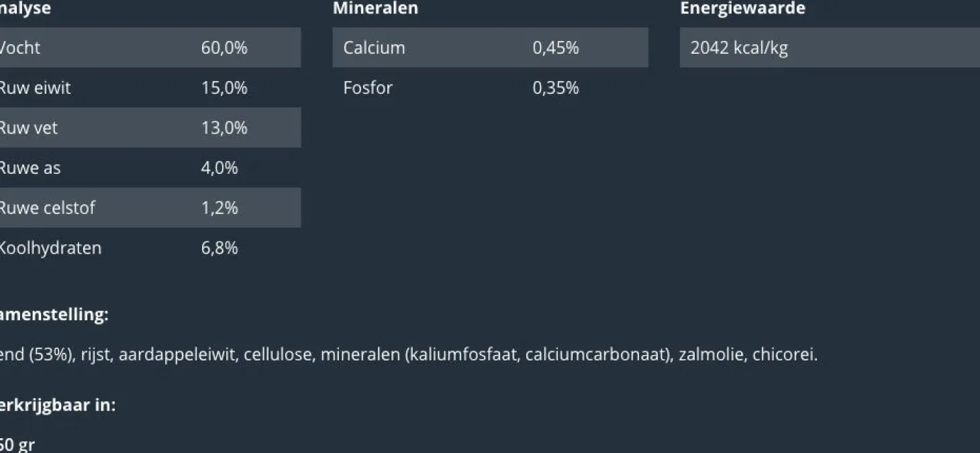This screenshot has width=980, height=453.
Task: Click the ingredients list text with zalmolie
Action: (x=408, y=354)
